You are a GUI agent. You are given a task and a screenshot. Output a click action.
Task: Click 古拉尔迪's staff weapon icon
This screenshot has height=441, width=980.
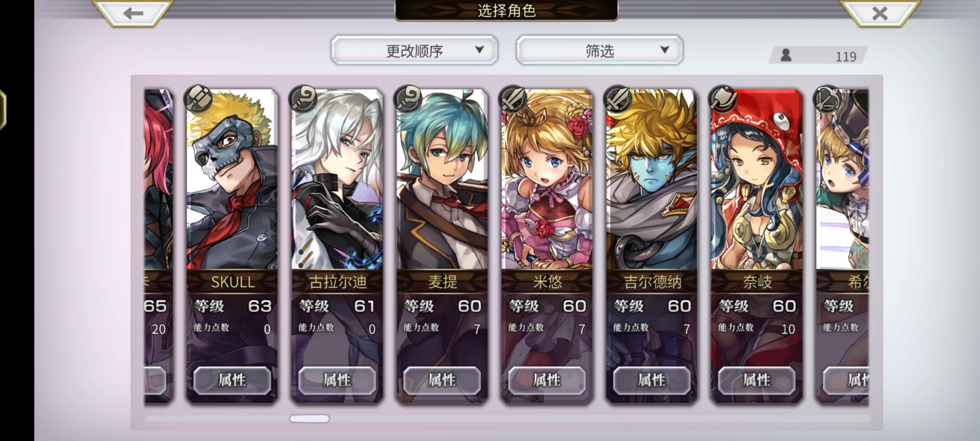pos(303,99)
